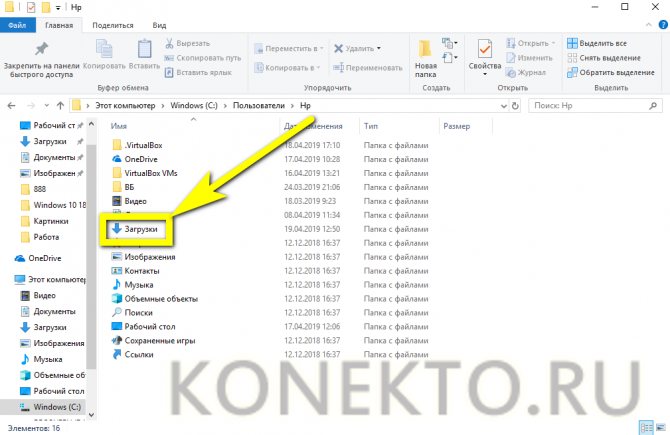Screen dimensions: 670x435
Task: Click Обратить выделение
Action: click(x=611, y=72)
